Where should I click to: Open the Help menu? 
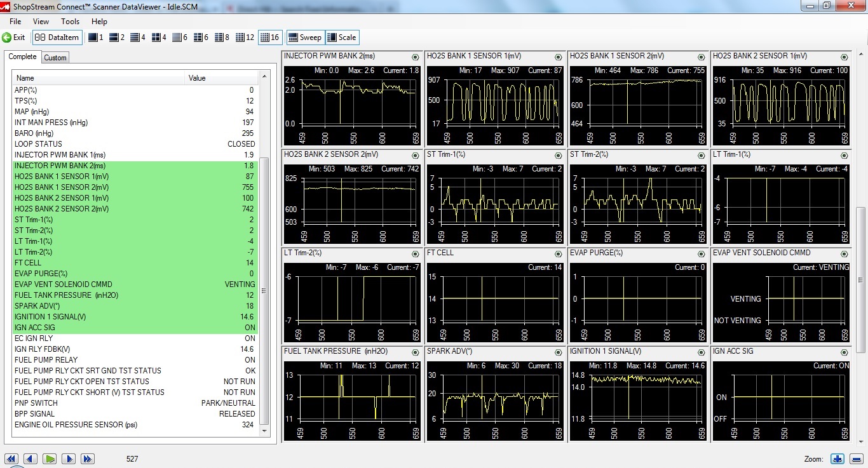click(x=100, y=22)
